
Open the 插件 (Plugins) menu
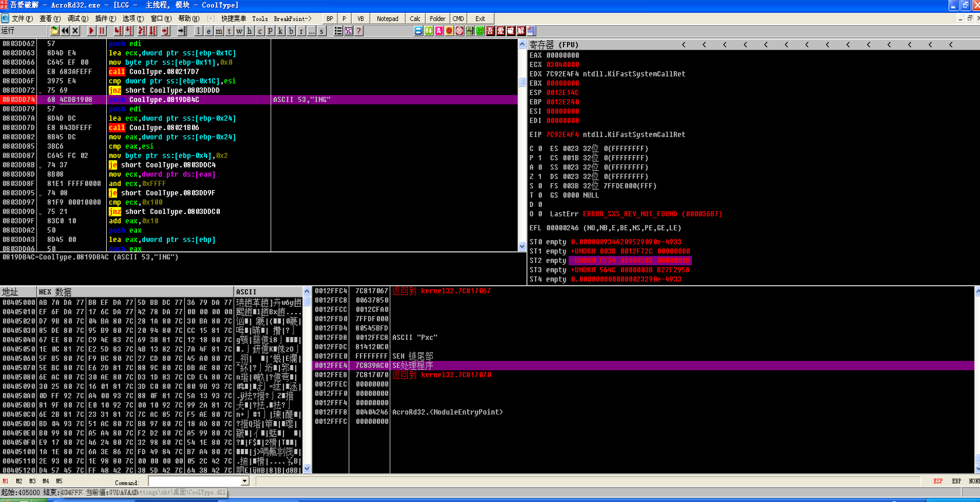coord(106,19)
